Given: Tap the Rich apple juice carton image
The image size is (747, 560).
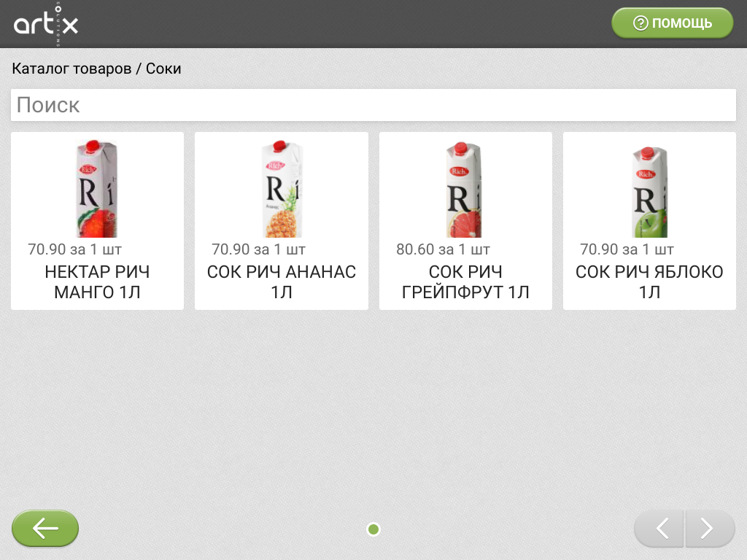Looking at the screenshot, I should 649,189.
